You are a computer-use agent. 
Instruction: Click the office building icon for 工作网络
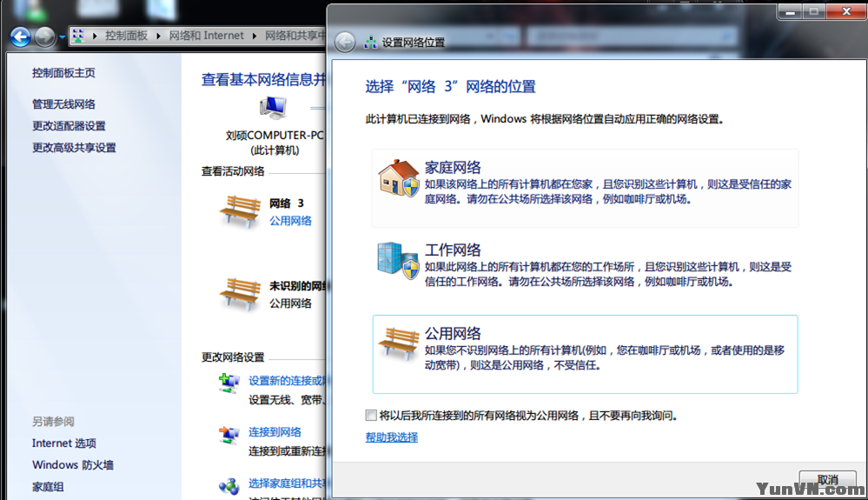coord(398,260)
